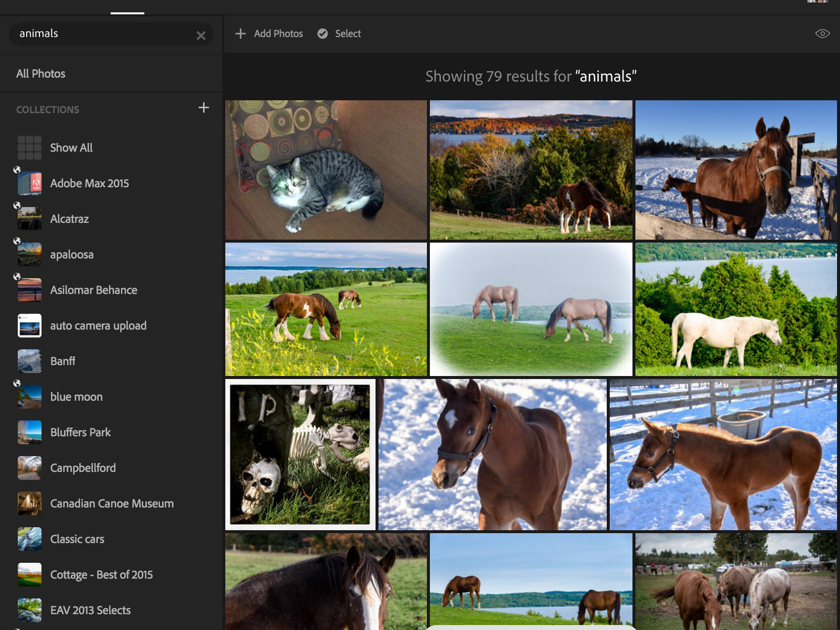Click the Canadian Canoe Museum thumbnail icon
This screenshot has width=840, height=630.
point(30,504)
